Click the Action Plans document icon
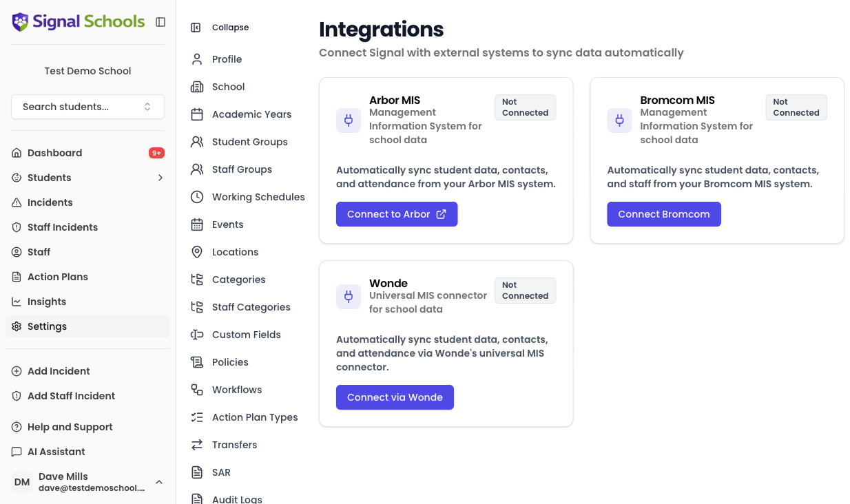The height and width of the screenshot is (504, 850). pos(17,277)
